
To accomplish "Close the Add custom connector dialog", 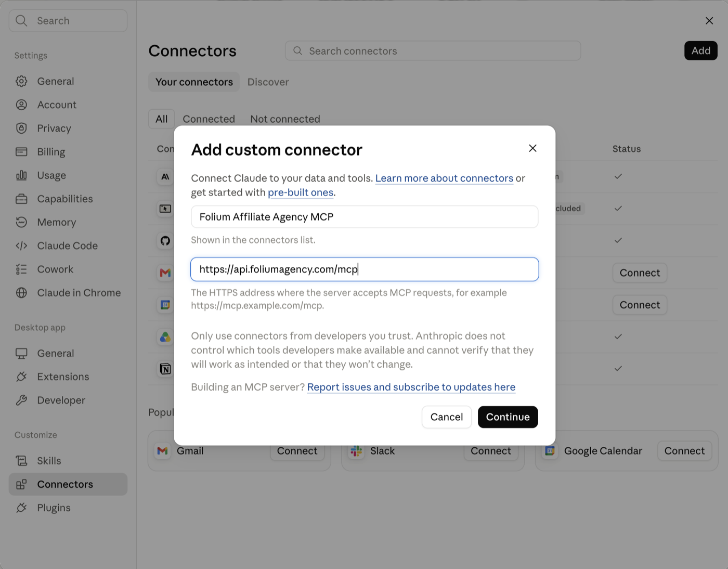I will [532, 148].
